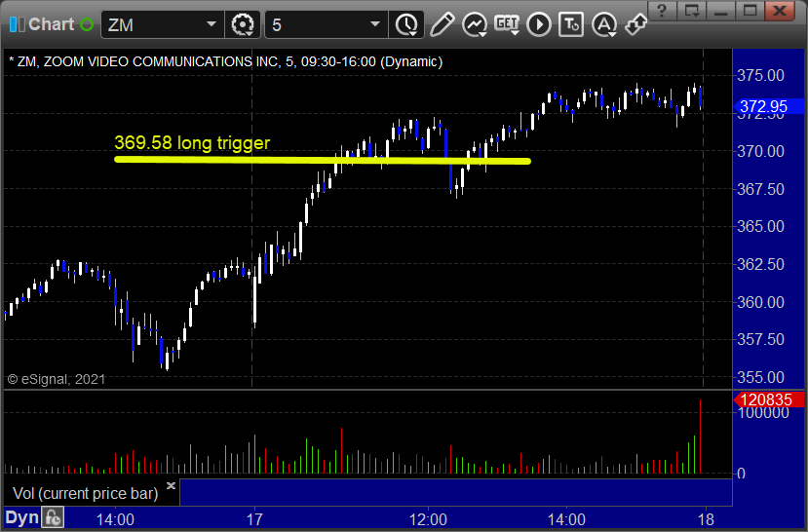Click the 365.00 price axis label

click(x=760, y=226)
